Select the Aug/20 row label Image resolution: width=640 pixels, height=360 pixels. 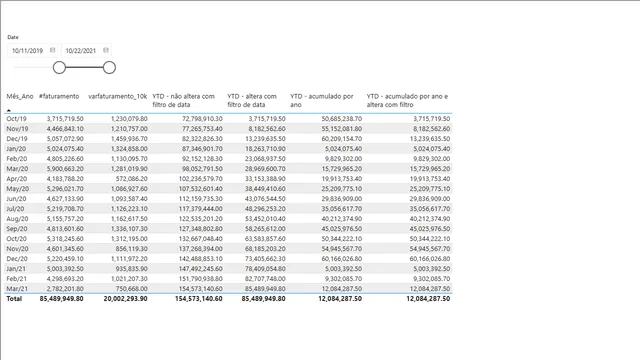17,219
